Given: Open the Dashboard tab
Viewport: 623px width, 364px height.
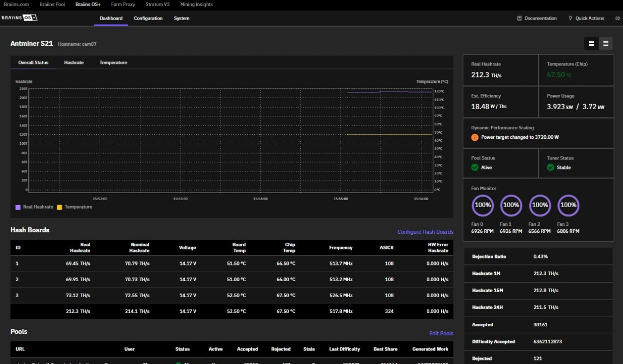Looking at the screenshot, I should point(111,18).
